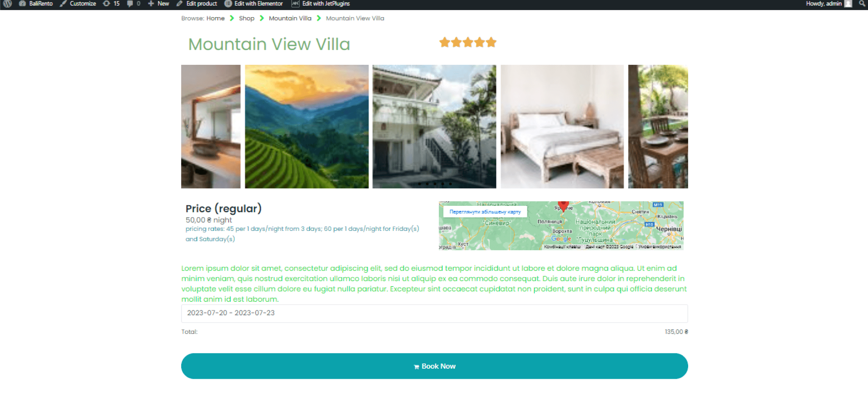Viewport: 868px width, 406px height.
Task: Open Mountain Villa breadcrumb category
Action: [x=290, y=18]
